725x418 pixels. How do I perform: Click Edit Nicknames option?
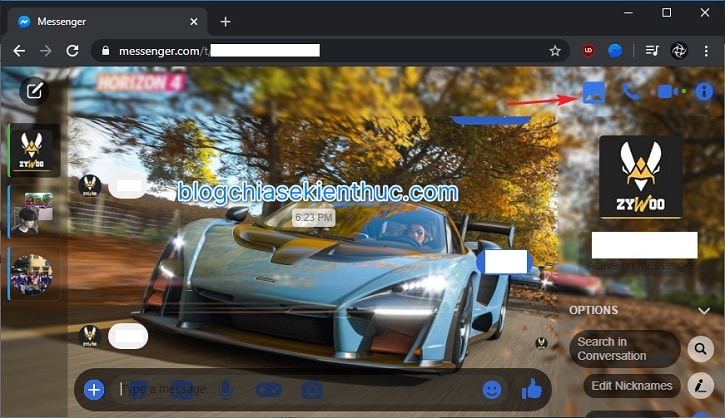pos(632,386)
